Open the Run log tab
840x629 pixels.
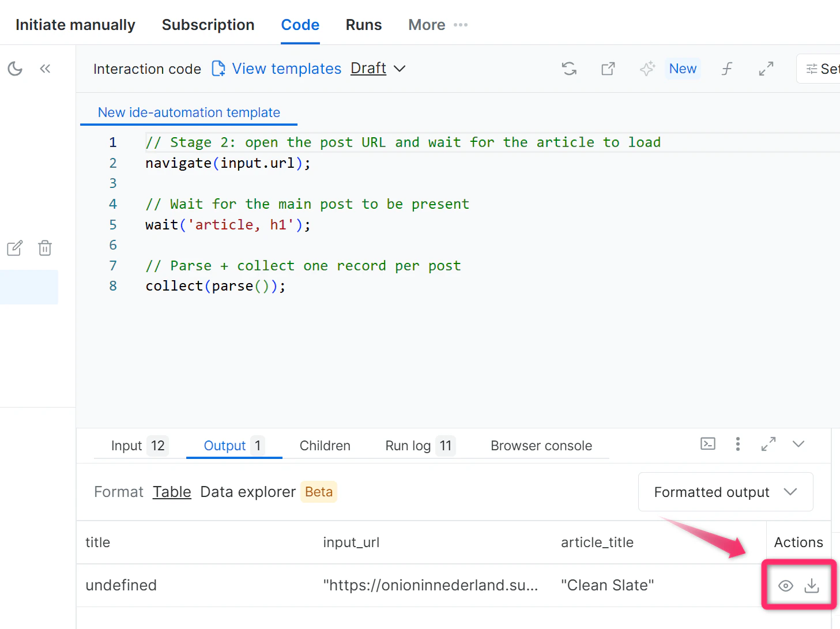coord(420,446)
